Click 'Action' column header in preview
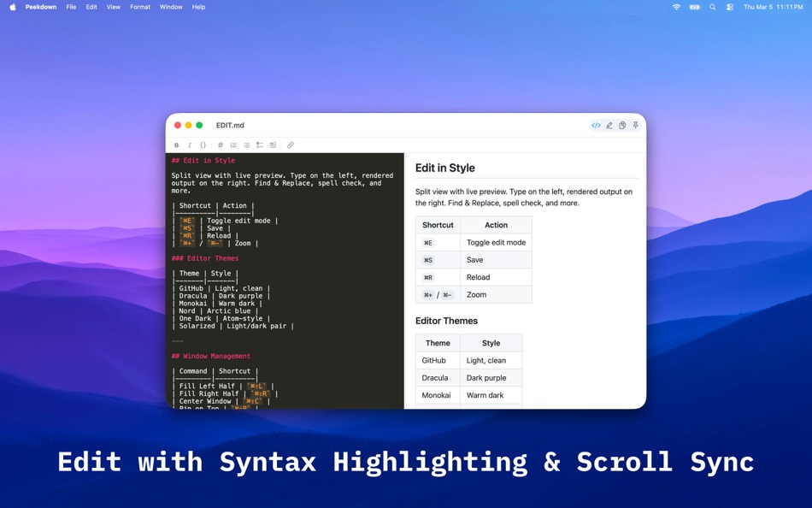 (496, 225)
